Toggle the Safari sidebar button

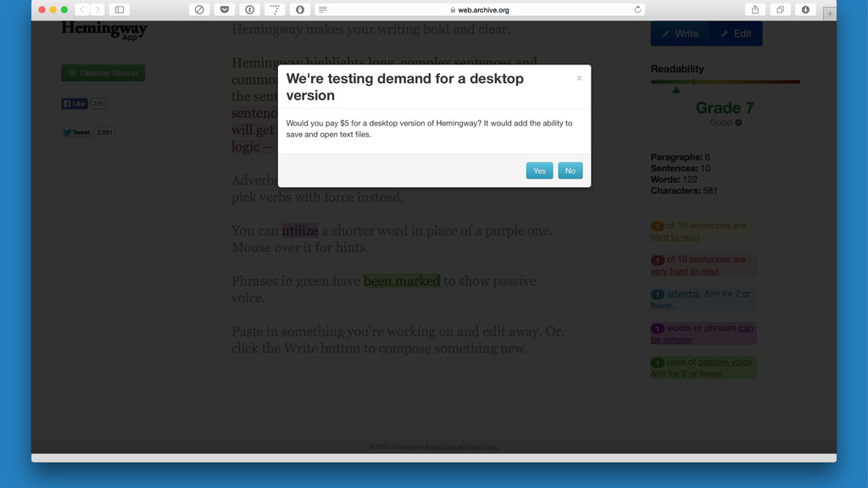[x=119, y=9]
